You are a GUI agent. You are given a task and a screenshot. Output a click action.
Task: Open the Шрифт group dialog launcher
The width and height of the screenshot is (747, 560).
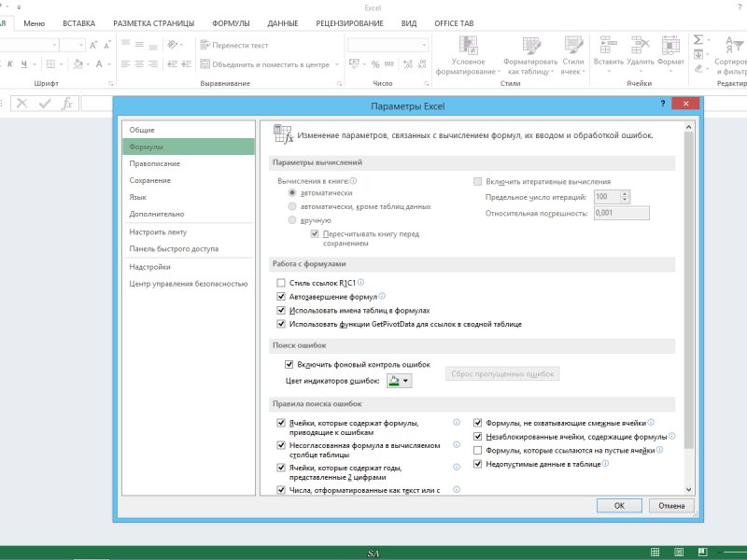tap(111, 83)
